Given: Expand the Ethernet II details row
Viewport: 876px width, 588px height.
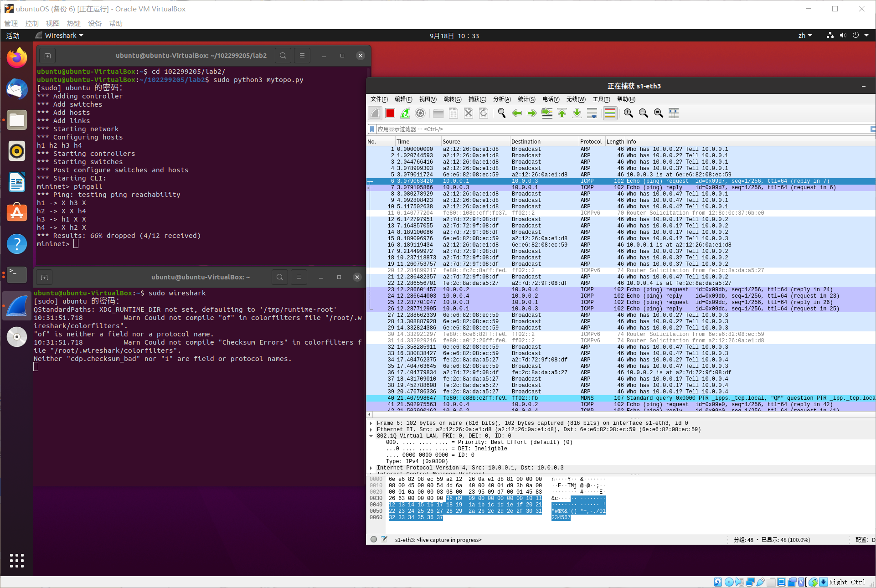Looking at the screenshot, I should pos(371,429).
